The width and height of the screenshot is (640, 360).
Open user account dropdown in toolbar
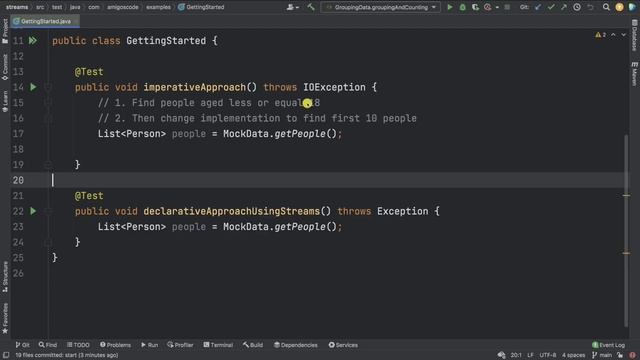[x=293, y=7]
